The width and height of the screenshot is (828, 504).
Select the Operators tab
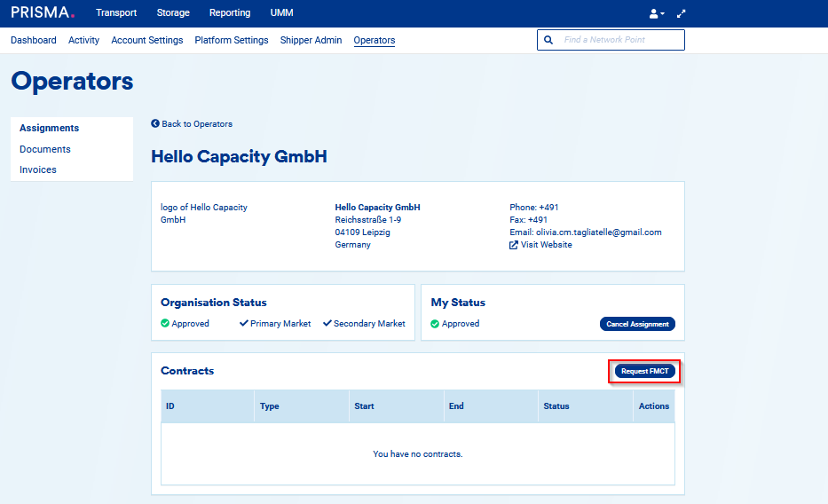coord(375,40)
